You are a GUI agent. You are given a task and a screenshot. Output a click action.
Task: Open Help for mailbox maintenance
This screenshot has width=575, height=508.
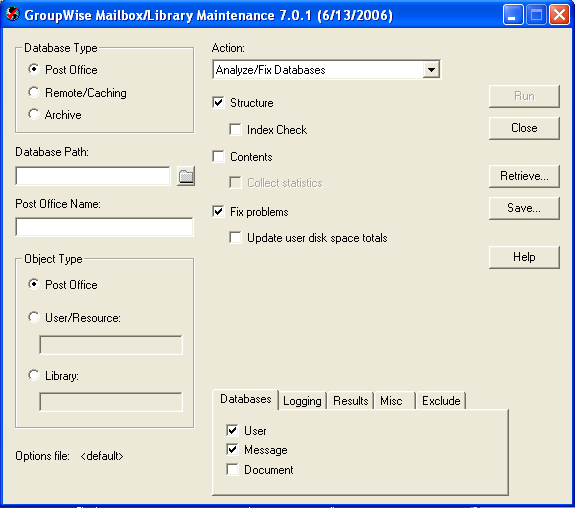(524, 257)
